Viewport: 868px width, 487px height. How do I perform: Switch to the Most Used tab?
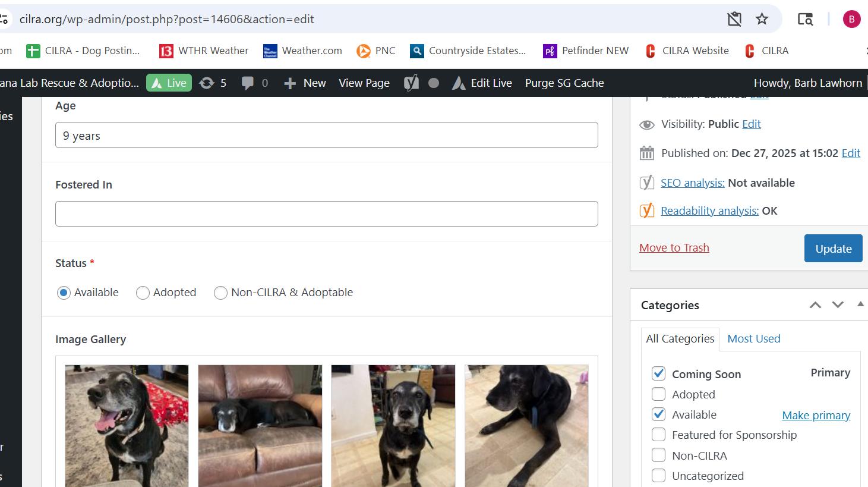point(754,338)
